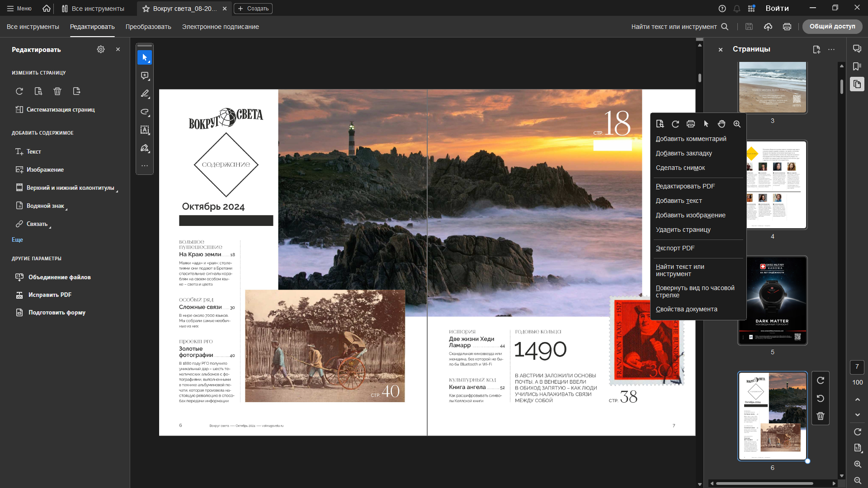Click the rotate page icon in the edit panel
Image resolution: width=868 pixels, height=488 pixels.
point(19,91)
